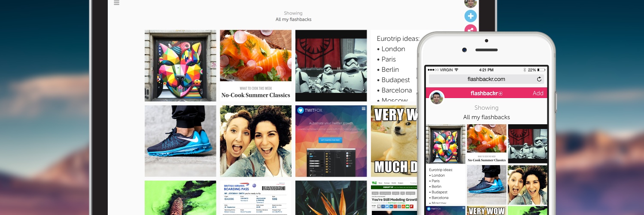Tap the VERY WOW doge thumbnail on phone
644x215 pixels.
pyautogui.click(x=486, y=211)
